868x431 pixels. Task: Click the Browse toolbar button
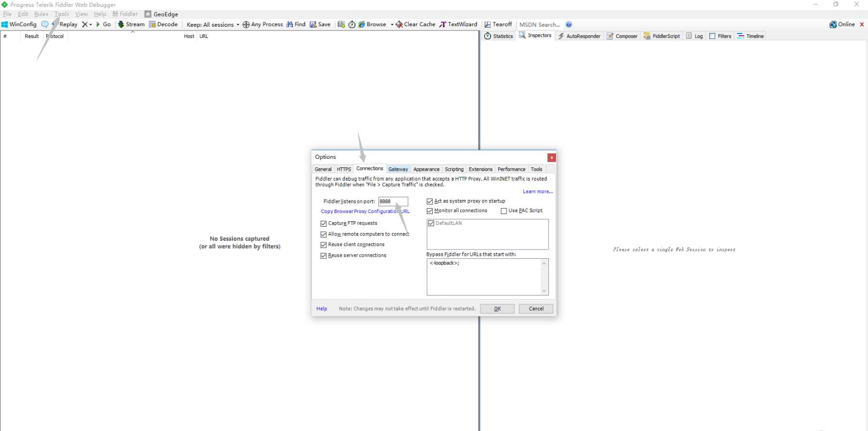pyautogui.click(x=372, y=24)
